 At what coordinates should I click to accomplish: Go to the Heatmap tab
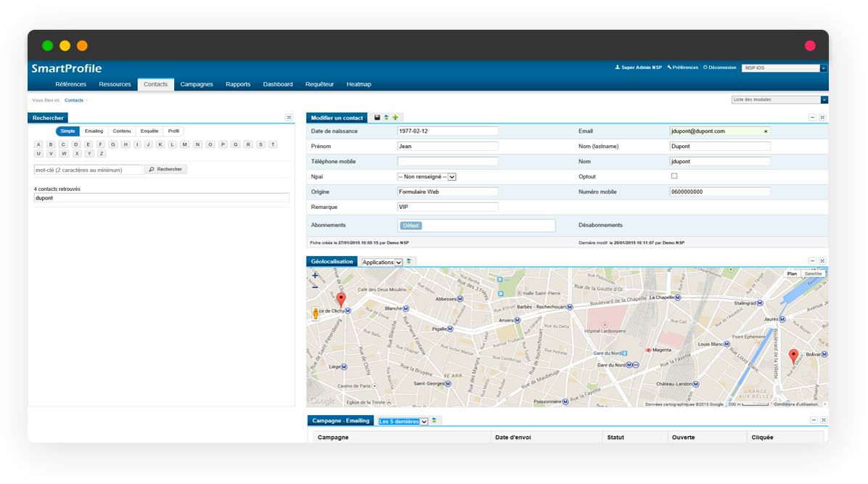point(359,84)
